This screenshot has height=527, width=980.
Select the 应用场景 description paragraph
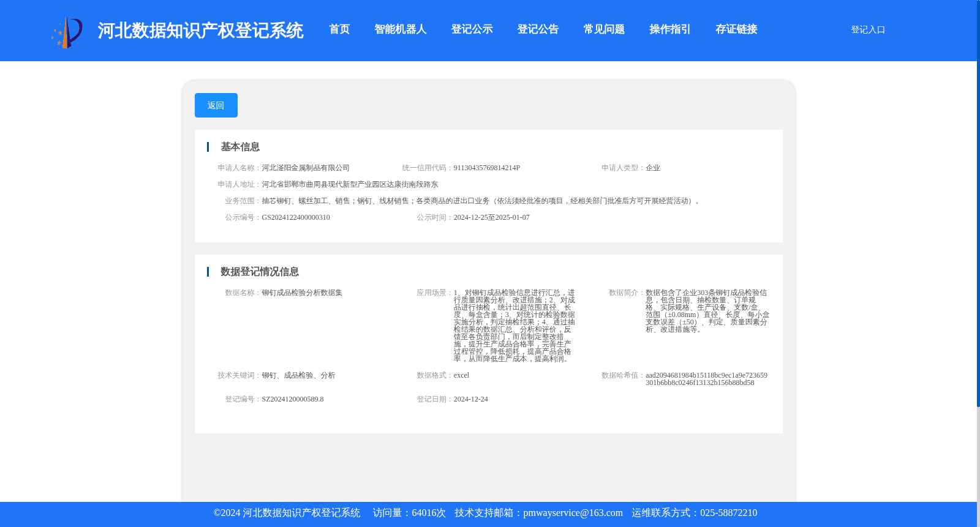(x=514, y=326)
